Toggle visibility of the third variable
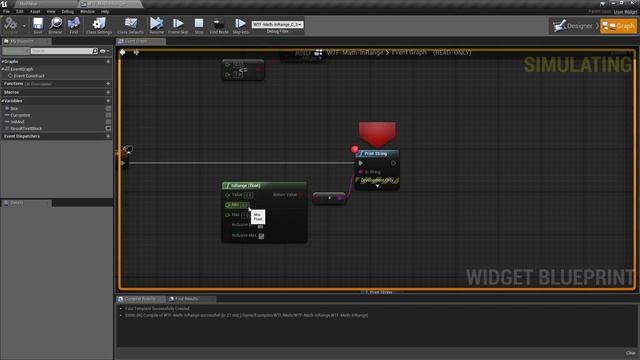The width and height of the screenshot is (640, 360). pyautogui.click(x=108, y=122)
